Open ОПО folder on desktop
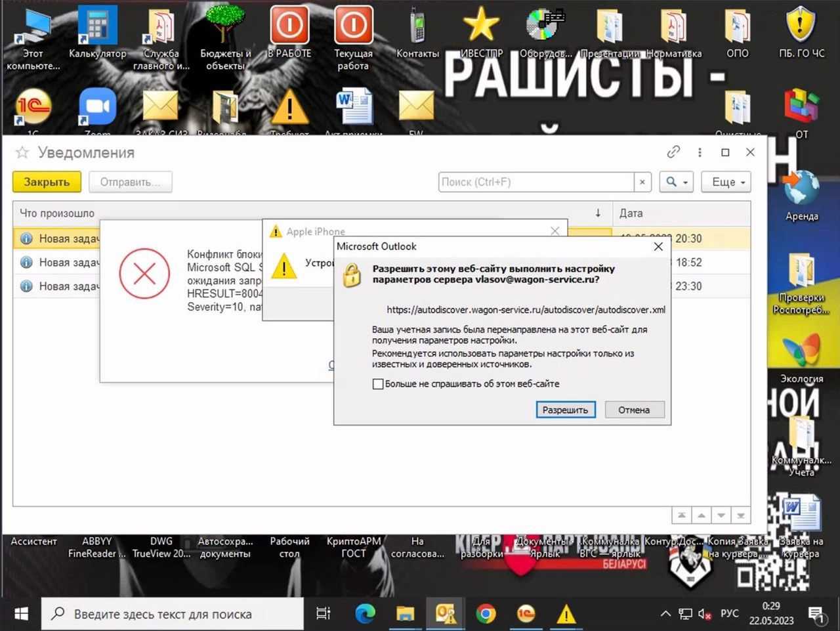 point(738,33)
